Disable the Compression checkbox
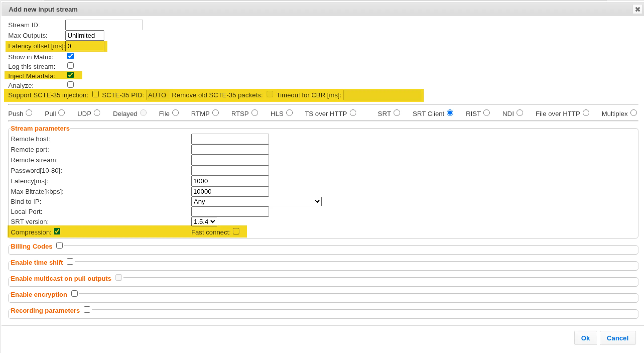 pyautogui.click(x=57, y=231)
